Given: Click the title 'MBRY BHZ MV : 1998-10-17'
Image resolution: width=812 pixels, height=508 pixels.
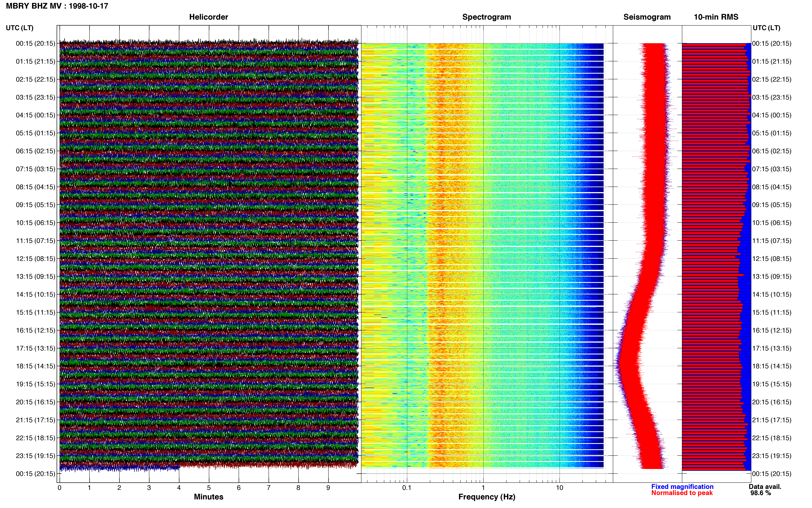Looking at the screenshot, I should pos(57,6).
